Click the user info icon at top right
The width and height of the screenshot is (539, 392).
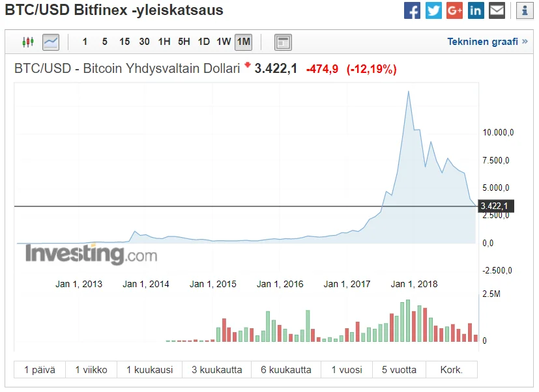524,10
